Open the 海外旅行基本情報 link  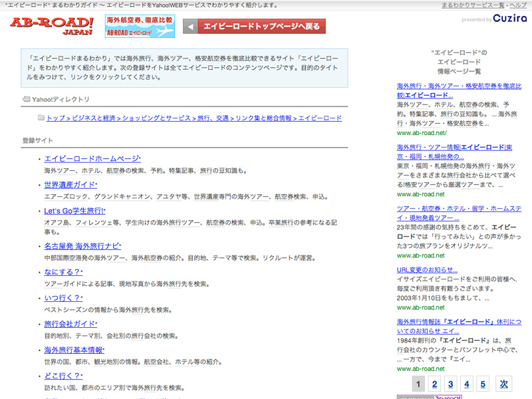tap(73, 350)
